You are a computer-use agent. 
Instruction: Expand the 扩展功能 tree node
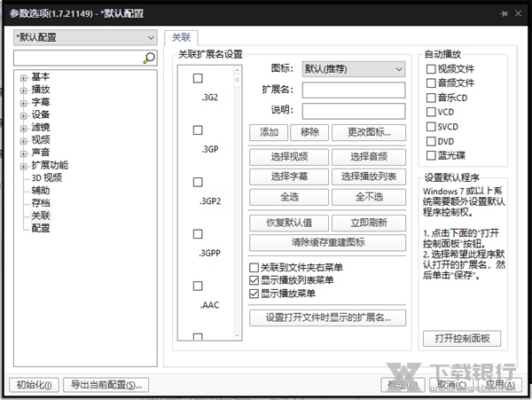[23, 165]
